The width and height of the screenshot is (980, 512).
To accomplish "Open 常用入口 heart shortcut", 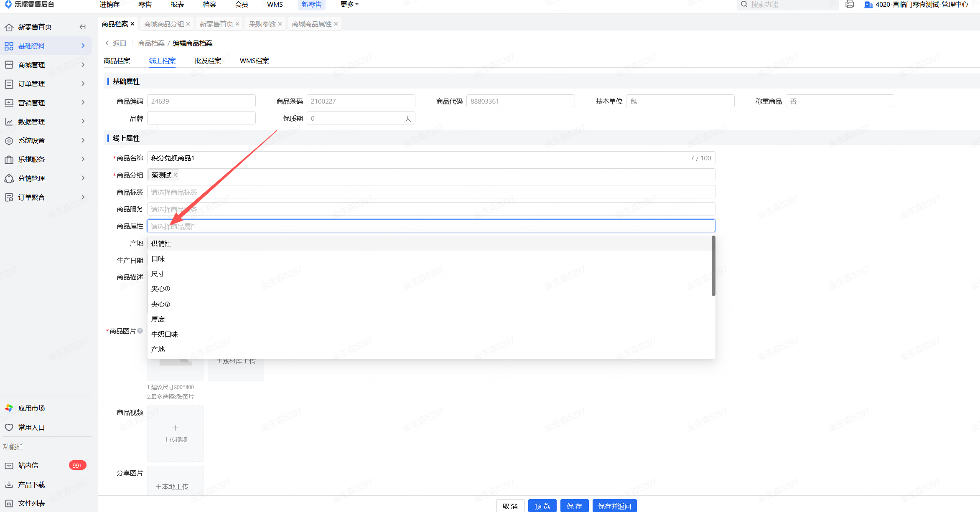I will [x=9, y=427].
